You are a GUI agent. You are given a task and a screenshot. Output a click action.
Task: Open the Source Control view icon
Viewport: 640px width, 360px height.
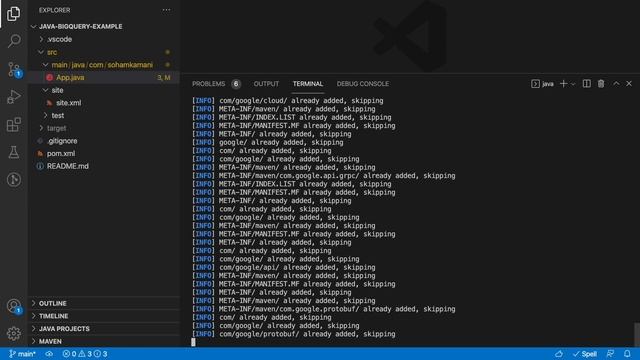coord(13,69)
